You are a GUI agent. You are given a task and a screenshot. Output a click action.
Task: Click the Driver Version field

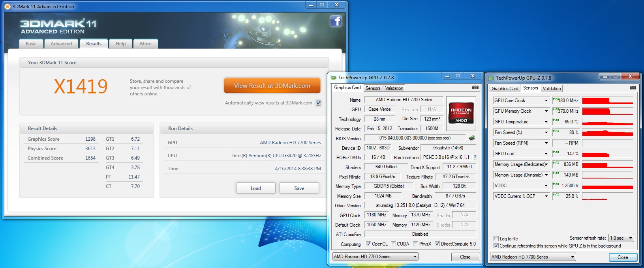point(420,205)
